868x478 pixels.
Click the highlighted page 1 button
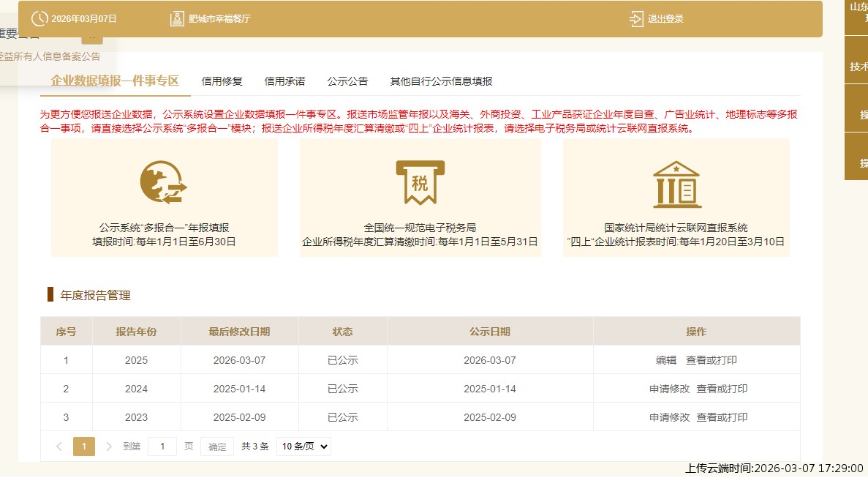click(84, 446)
